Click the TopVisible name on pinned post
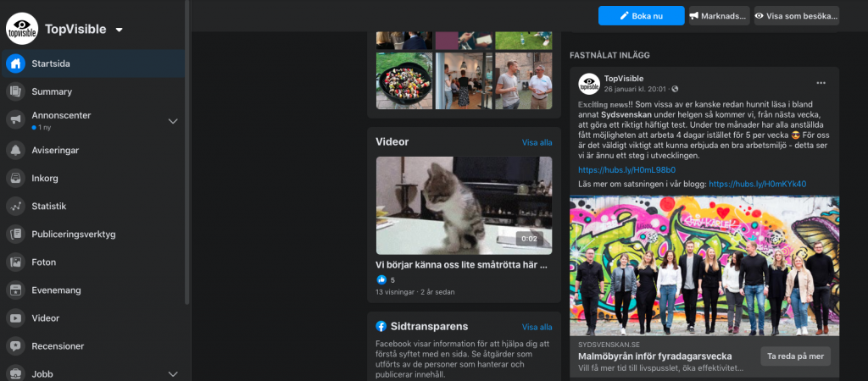This screenshot has width=868, height=381. pos(623,79)
